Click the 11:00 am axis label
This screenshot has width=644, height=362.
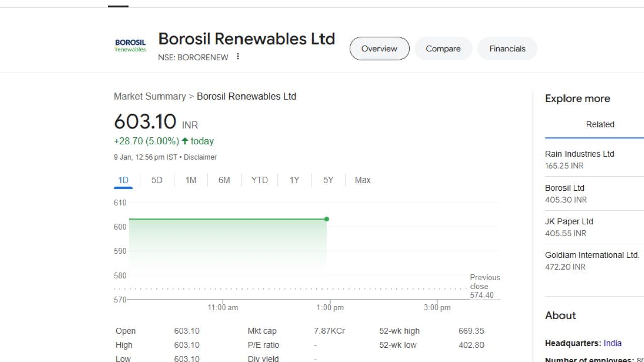coord(223,307)
